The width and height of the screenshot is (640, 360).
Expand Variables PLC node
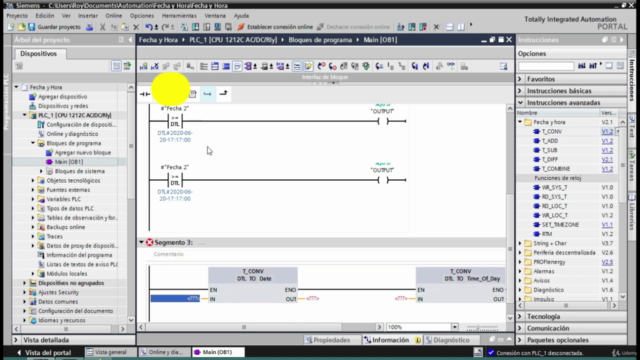click(x=33, y=199)
